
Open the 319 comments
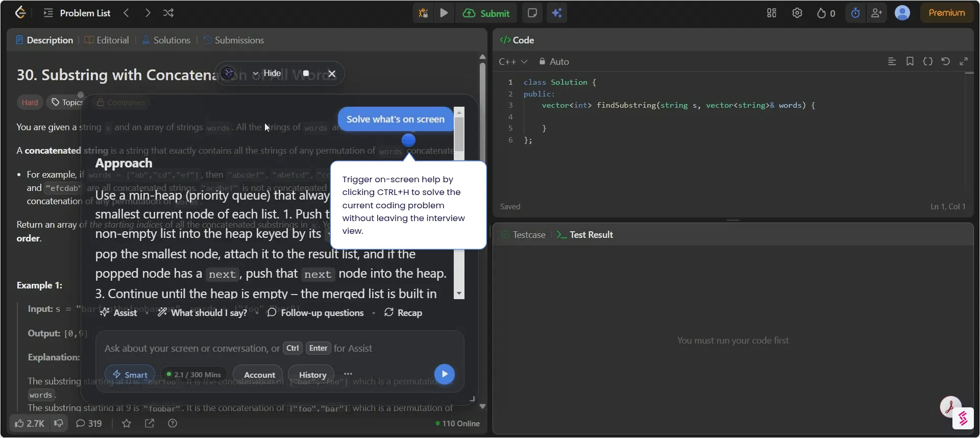tap(89, 423)
